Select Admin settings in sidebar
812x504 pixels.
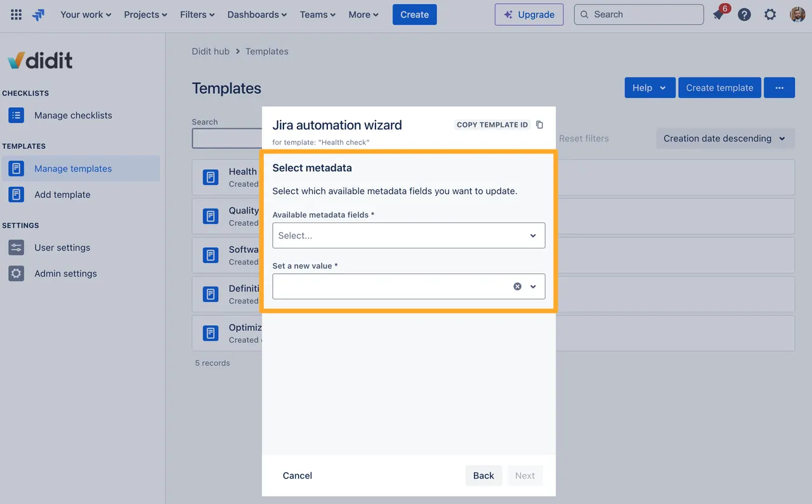pyautogui.click(x=80, y=274)
